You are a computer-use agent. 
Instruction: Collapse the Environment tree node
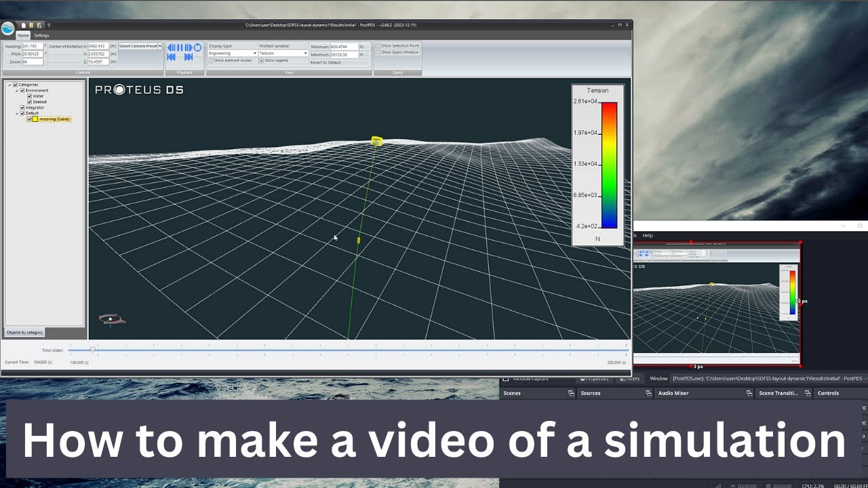point(16,91)
